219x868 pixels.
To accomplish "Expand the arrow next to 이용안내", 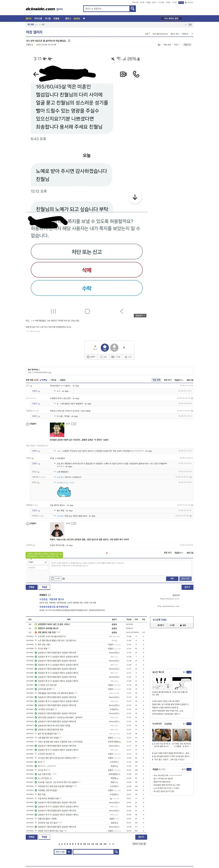I will click(x=192, y=34).
